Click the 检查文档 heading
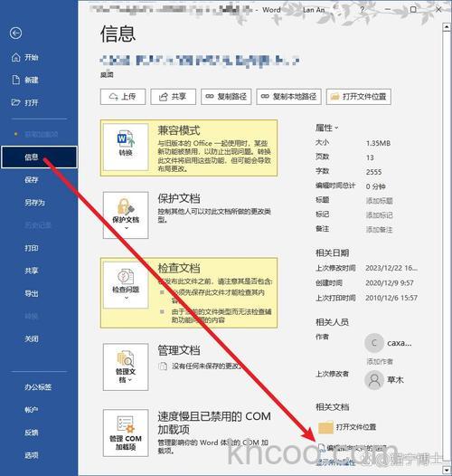Screen dimensions: 452x476 pyautogui.click(x=179, y=268)
